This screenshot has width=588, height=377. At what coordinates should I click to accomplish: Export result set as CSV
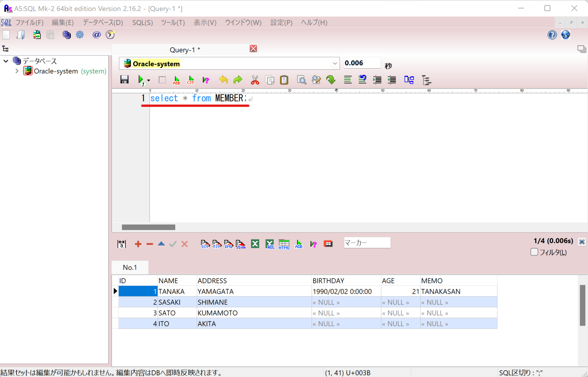205,244
